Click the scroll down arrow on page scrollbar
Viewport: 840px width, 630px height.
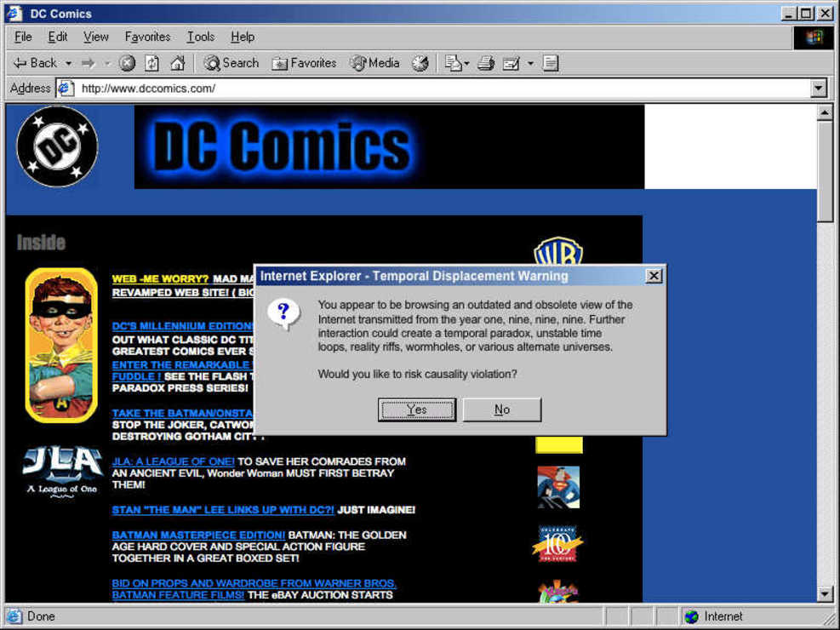(825, 593)
